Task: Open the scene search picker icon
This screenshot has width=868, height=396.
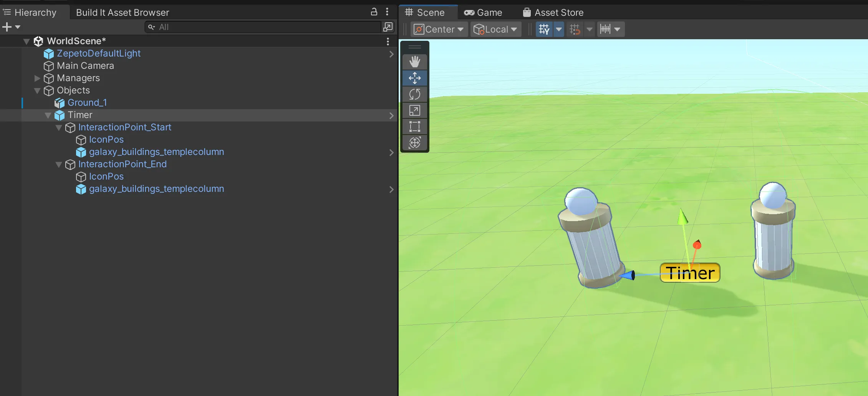Action: point(388,27)
